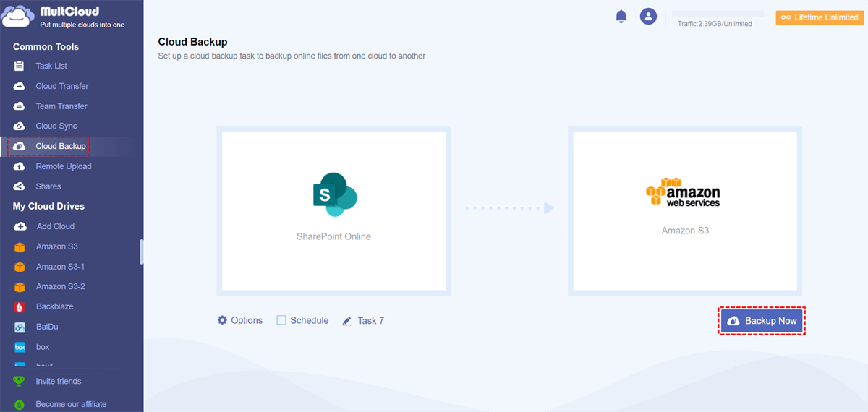Image resolution: width=868 pixels, height=412 pixels.
Task: Enable the Schedule checkbox
Action: (281, 320)
